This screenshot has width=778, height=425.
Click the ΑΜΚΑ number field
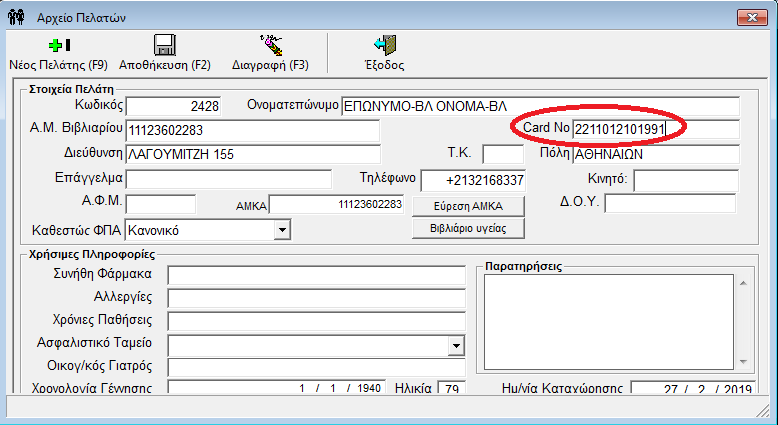[336, 204]
